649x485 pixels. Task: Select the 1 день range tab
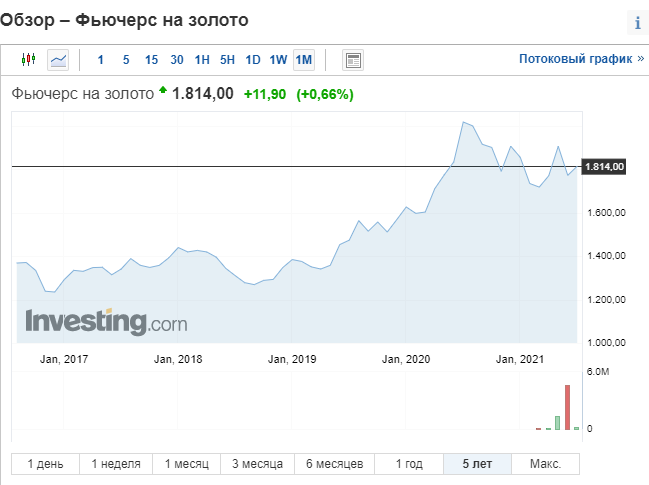click(x=45, y=464)
